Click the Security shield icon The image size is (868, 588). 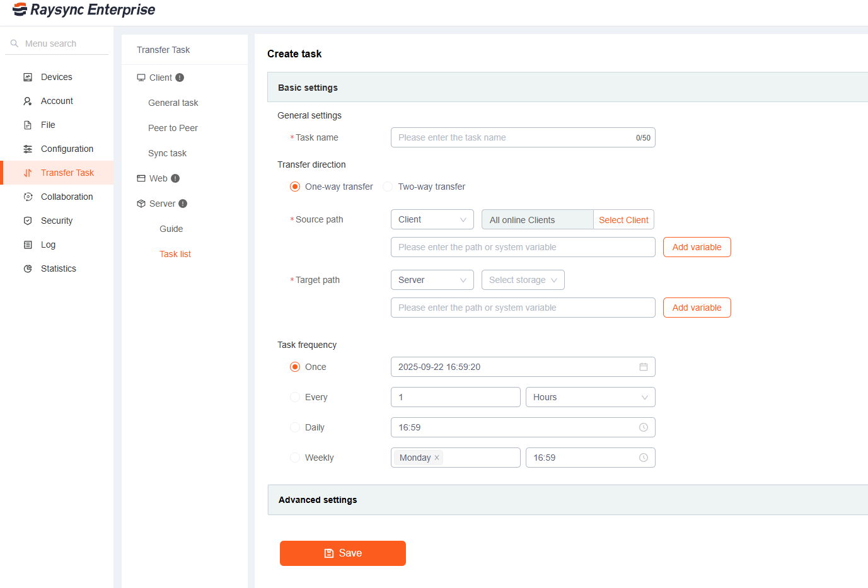click(28, 221)
